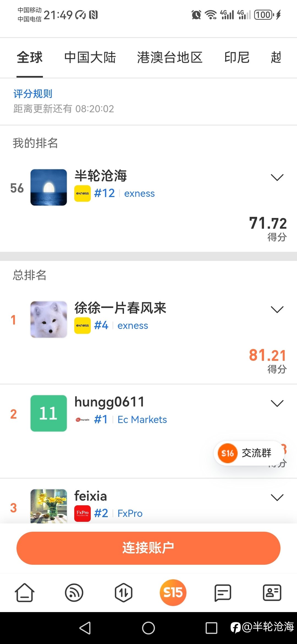Open the exness link under 徐徐一片春风来

133,326
